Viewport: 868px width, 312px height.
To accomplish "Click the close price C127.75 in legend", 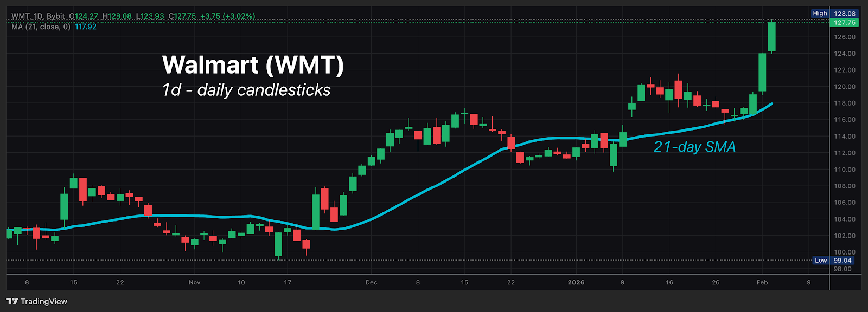I will click(182, 16).
